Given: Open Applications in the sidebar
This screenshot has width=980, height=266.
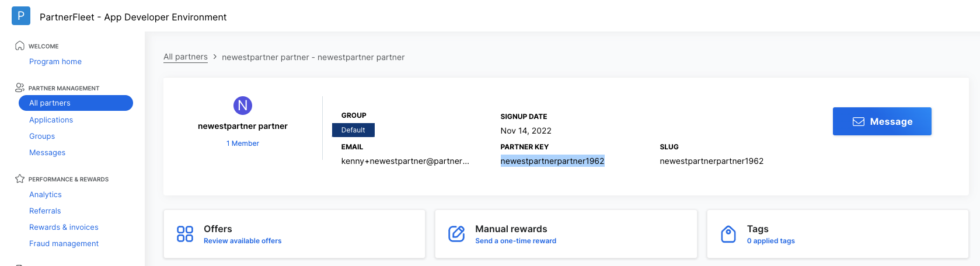Looking at the screenshot, I should 51,120.
